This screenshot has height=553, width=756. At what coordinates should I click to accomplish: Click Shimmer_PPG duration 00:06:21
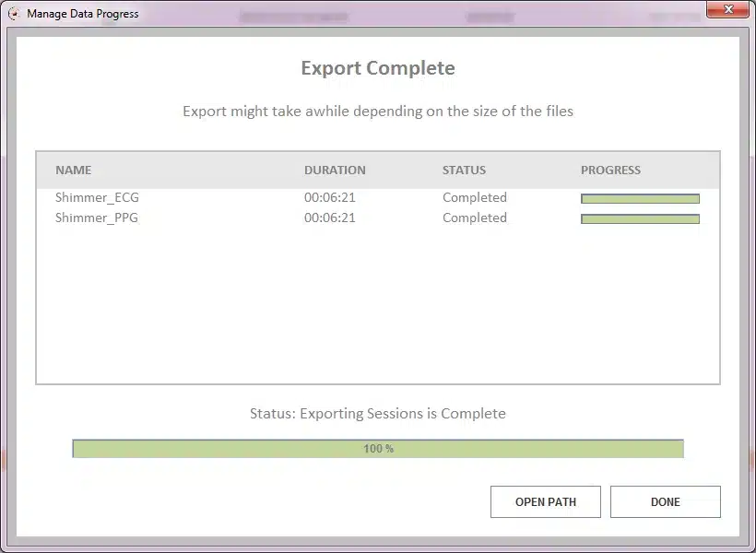pyautogui.click(x=330, y=218)
